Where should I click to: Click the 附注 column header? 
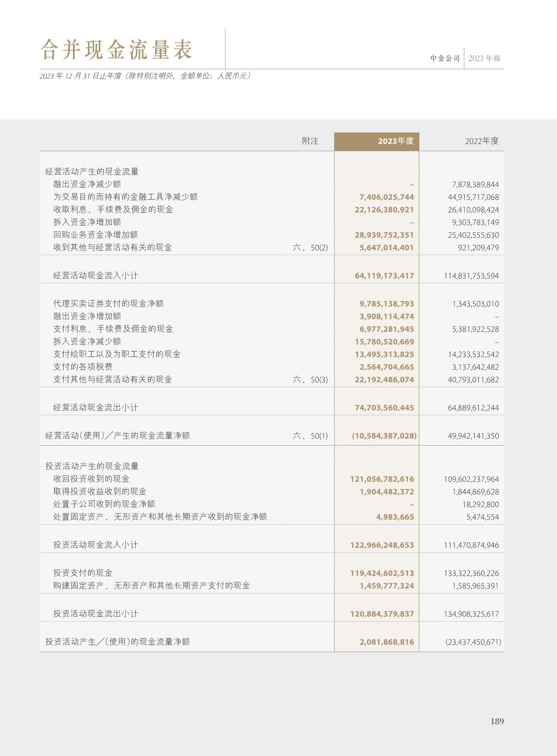[x=310, y=141]
